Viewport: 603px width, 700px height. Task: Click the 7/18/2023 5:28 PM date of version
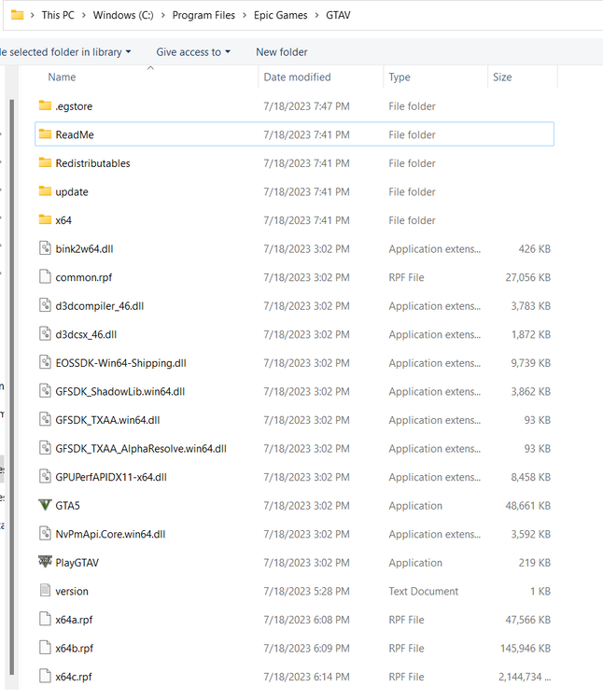(x=306, y=591)
